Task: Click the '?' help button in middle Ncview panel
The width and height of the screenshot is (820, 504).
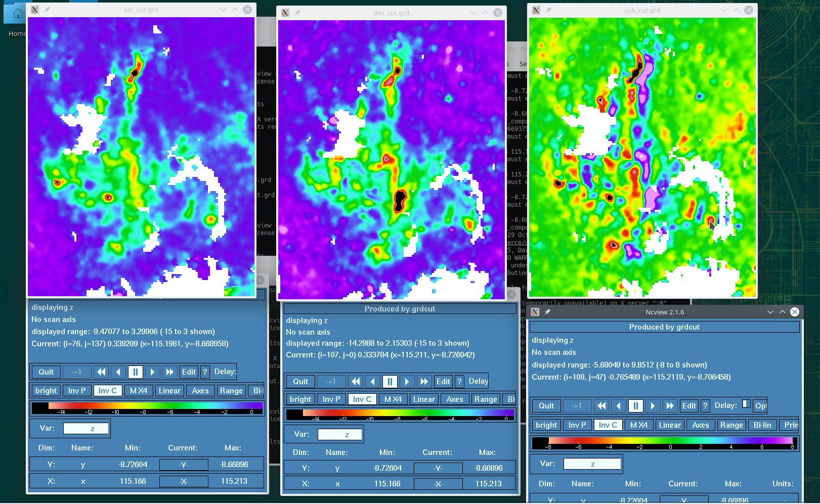Action: [x=459, y=382]
